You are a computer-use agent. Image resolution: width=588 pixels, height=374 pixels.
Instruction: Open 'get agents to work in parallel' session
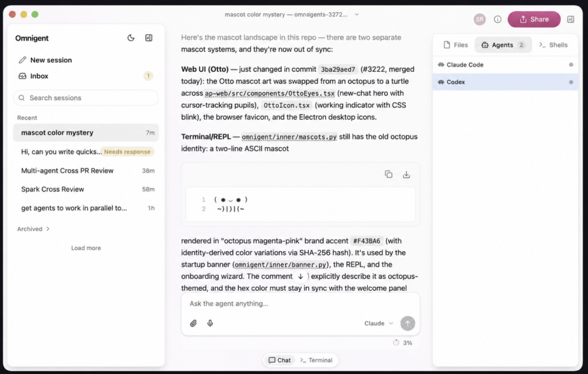[86, 208]
